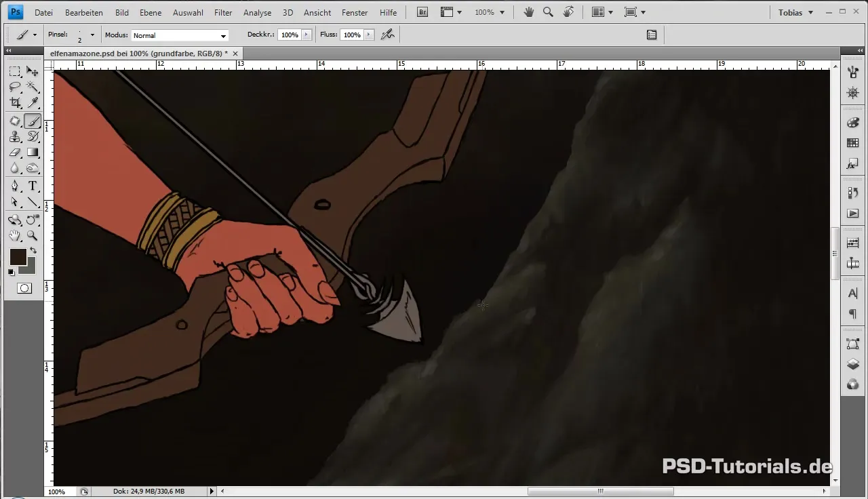The height and width of the screenshot is (499, 868).
Task: Open the Datei menu
Action: pos(43,12)
